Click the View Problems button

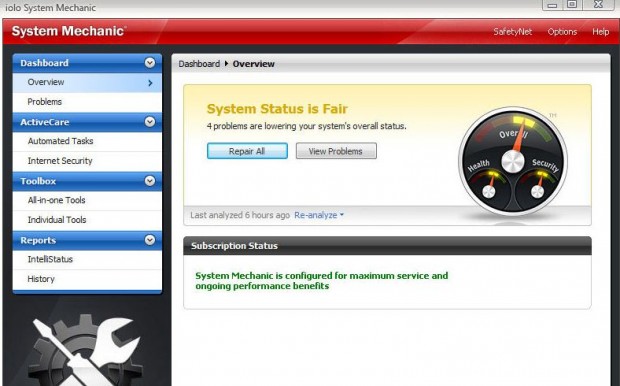tap(336, 151)
